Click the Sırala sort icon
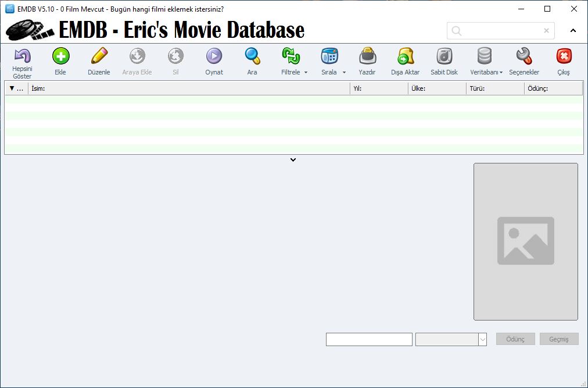 click(329, 56)
